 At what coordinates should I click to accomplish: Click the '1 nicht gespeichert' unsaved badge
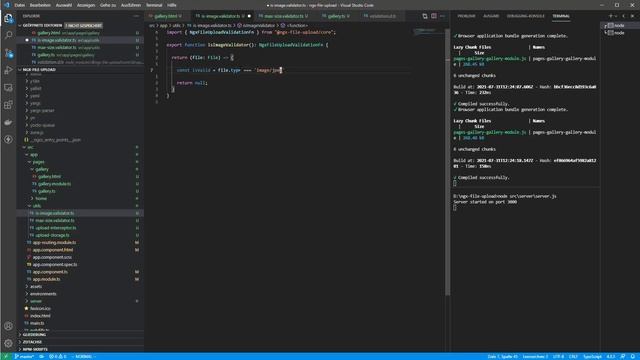pos(83,25)
